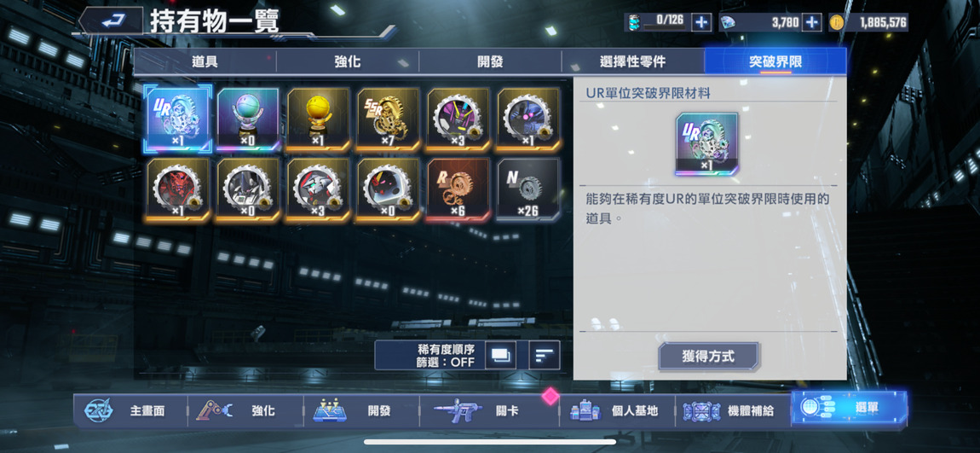Select the SSR gold gear item
The width and height of the screenshot is (980, 453).
388,119
